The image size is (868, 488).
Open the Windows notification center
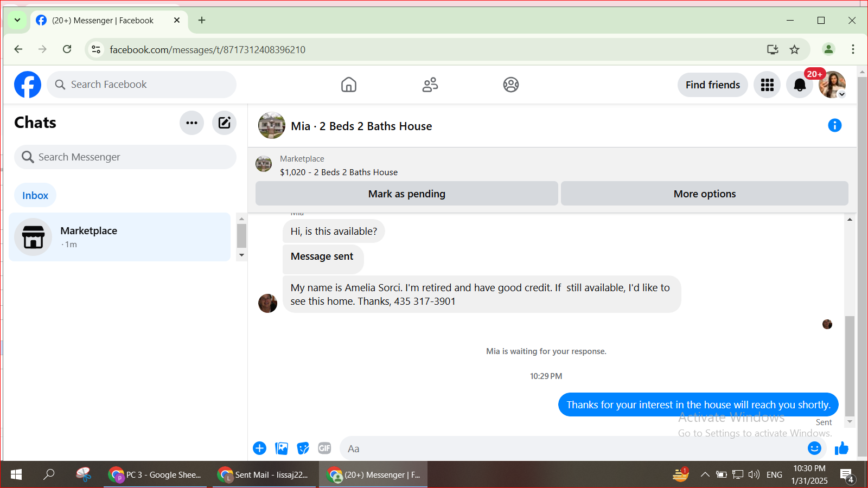(x=847, y=476)
